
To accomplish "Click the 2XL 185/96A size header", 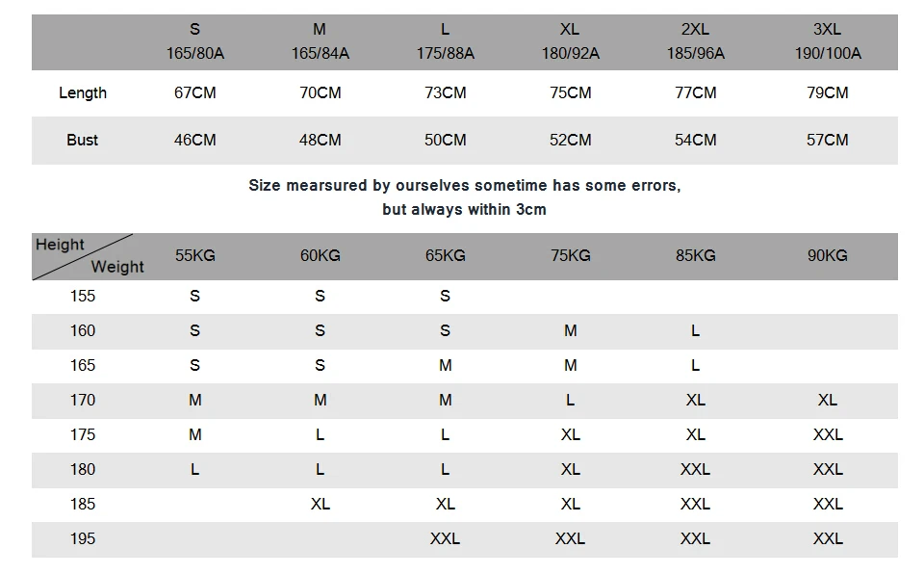I will pos(695,41).
